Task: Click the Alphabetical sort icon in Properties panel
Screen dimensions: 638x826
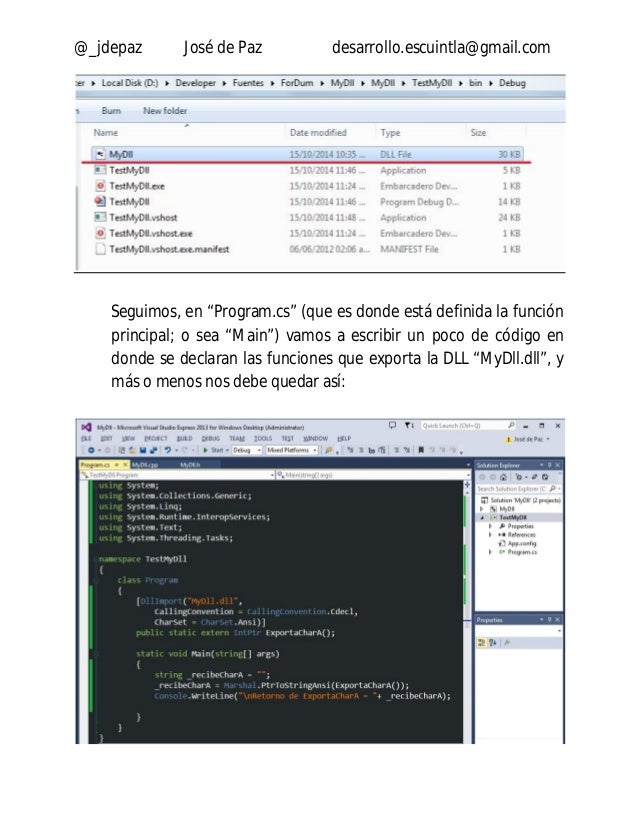Action: pyautogui.click(x=493, y=643)
